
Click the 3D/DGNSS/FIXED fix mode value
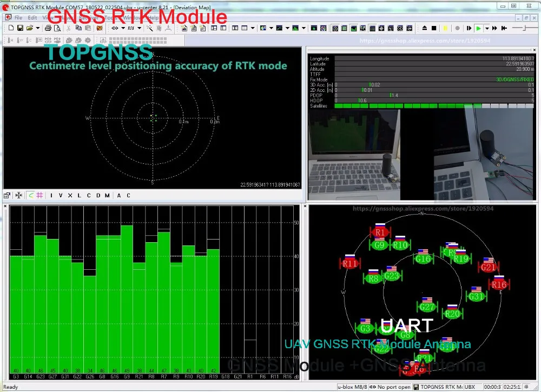(515, 79)
